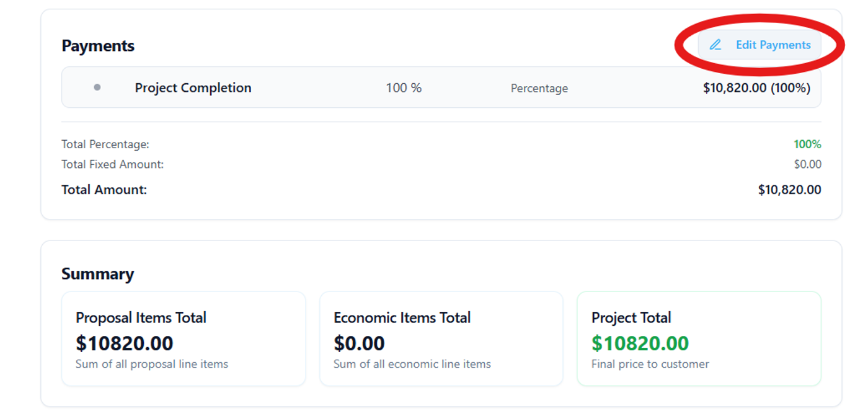
Task: Click the green $10820.00 project total amount
Action: [x=640, y=343]
